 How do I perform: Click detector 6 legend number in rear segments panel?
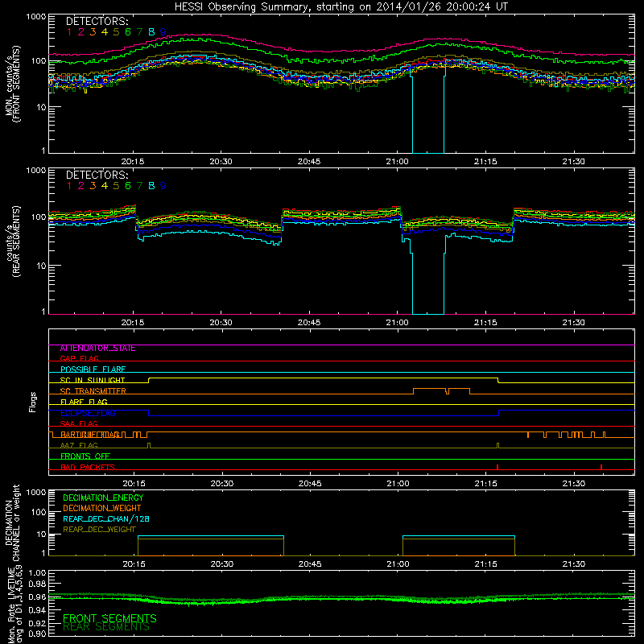pyautogui.click(x=128, y=186)
